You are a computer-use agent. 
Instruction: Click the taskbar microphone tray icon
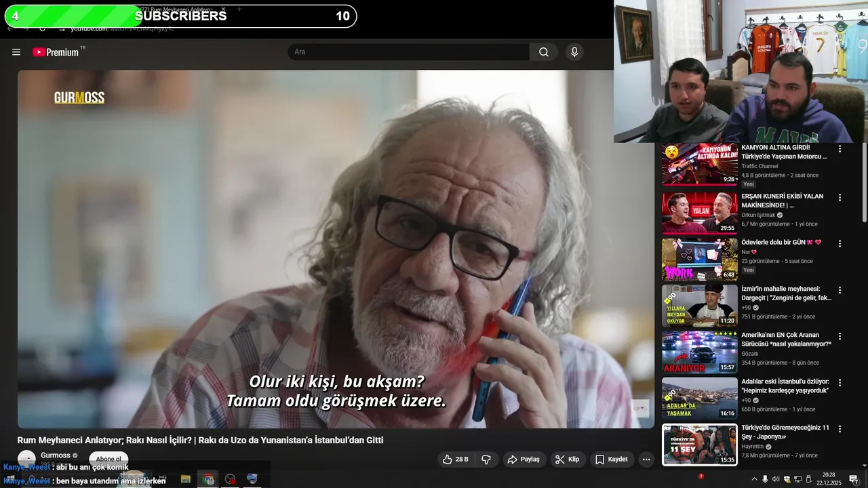tap(765, 479)
